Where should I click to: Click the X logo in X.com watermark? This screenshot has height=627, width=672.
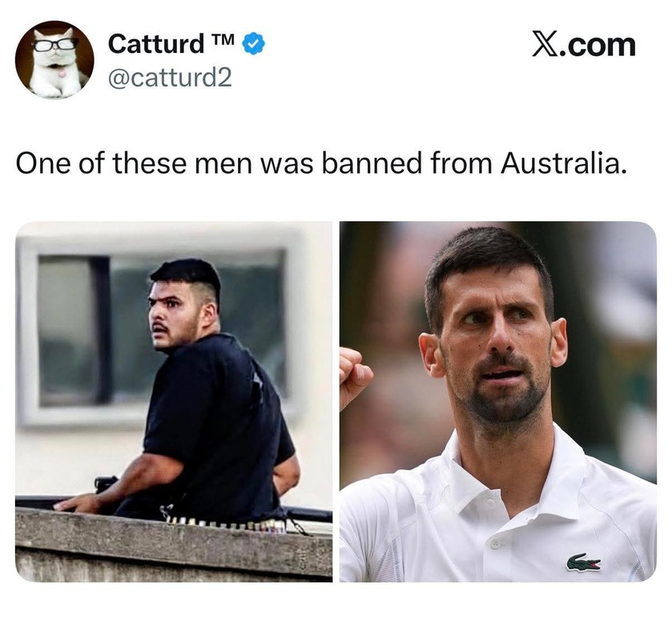(545, 45)
